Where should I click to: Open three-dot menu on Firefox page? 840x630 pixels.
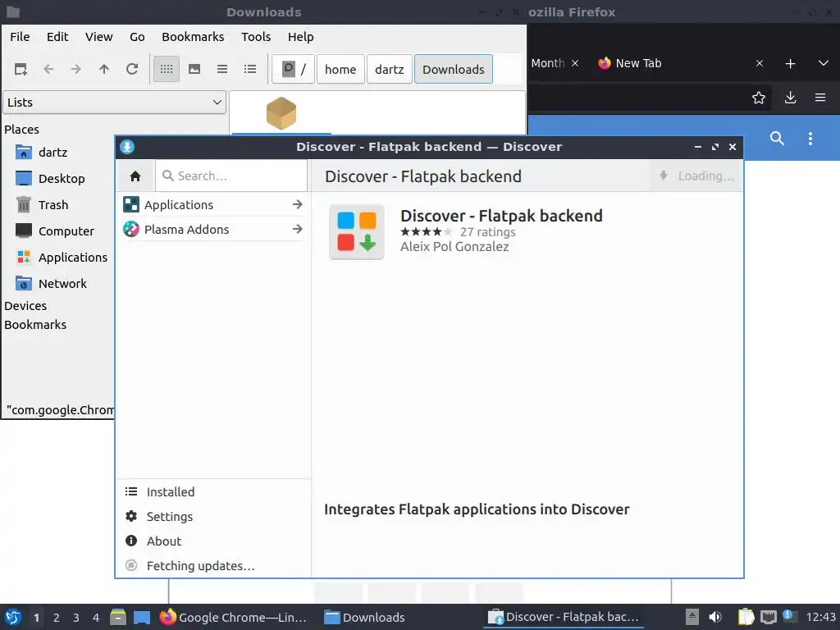810,139
